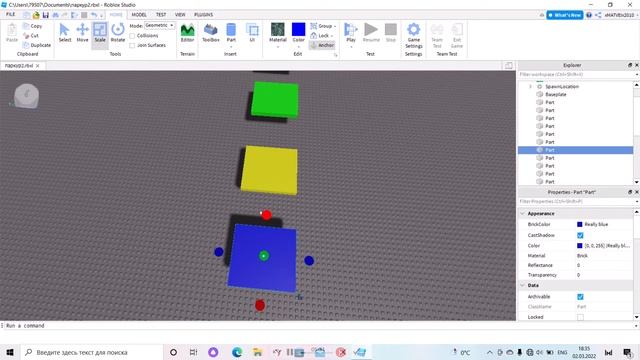Collapse the Appearance properties section

[522, 213]
